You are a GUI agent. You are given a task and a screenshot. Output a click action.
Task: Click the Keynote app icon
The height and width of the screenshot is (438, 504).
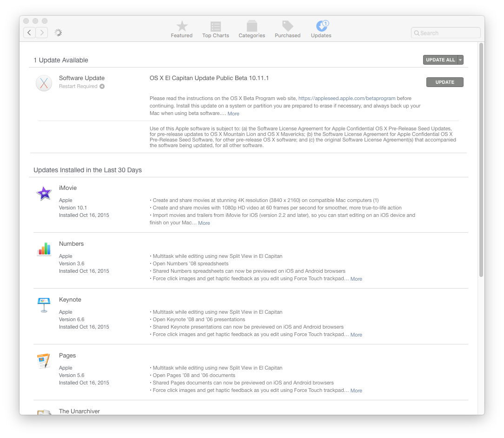coord(44,305)
